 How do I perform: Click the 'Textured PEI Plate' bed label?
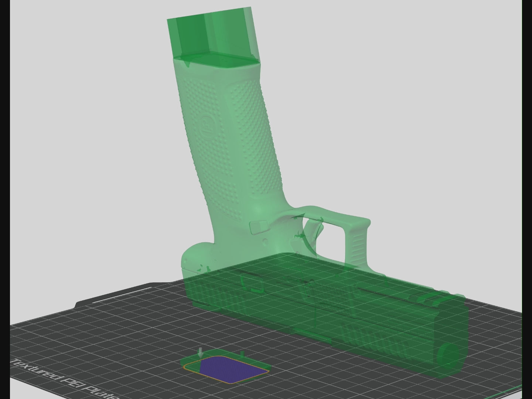[x=65, y=379]
